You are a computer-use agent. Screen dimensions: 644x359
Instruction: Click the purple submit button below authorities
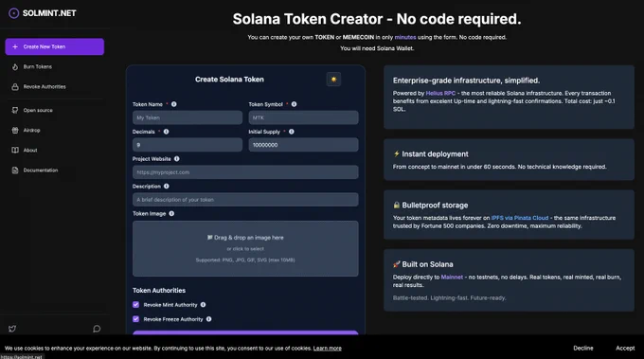[245, 332]
